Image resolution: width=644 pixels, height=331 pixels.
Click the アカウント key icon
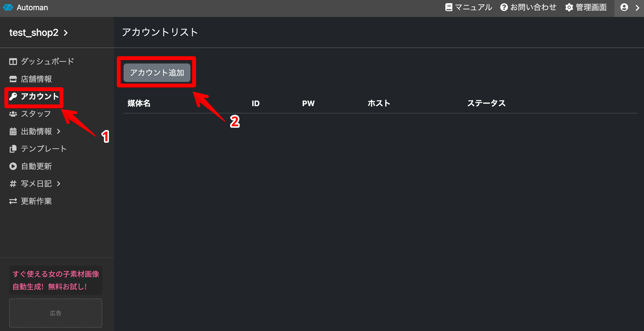[x=13, y=96]
